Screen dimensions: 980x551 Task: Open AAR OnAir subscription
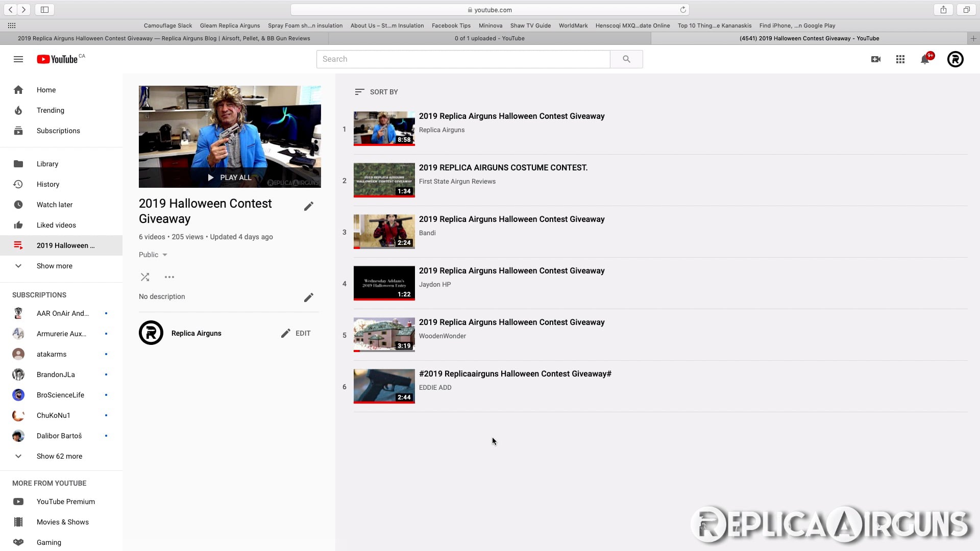click(x=61, y=313)
